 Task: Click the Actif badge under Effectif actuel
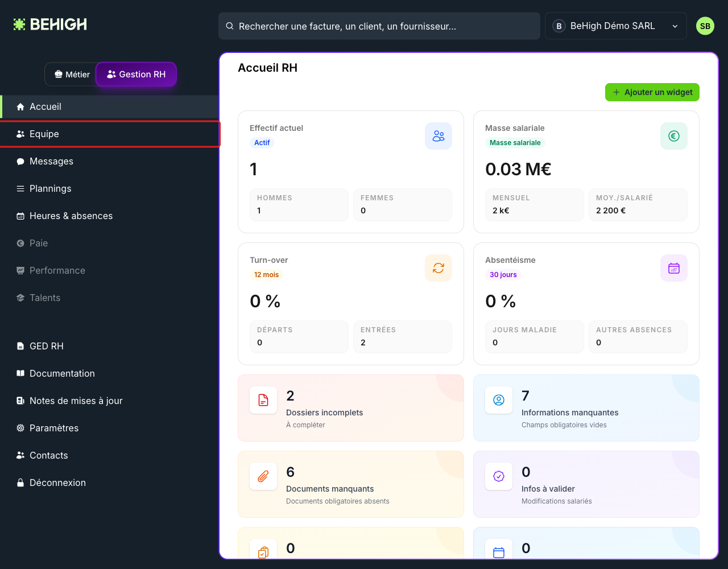tap(262, 143)
